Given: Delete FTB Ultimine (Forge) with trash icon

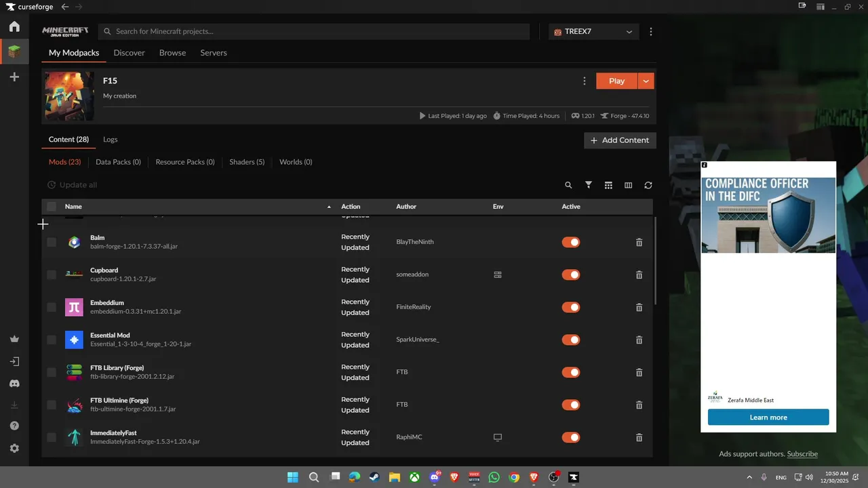Looking at the screenshot, I should pos(639,405).
